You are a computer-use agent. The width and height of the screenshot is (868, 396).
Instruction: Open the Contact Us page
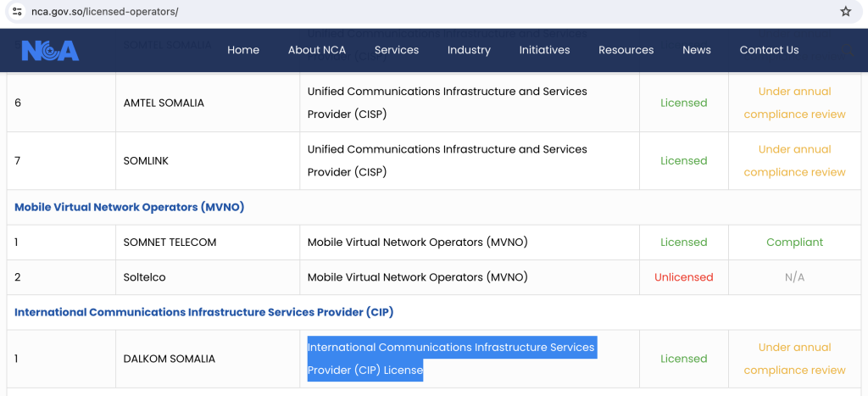pos(769,50)
